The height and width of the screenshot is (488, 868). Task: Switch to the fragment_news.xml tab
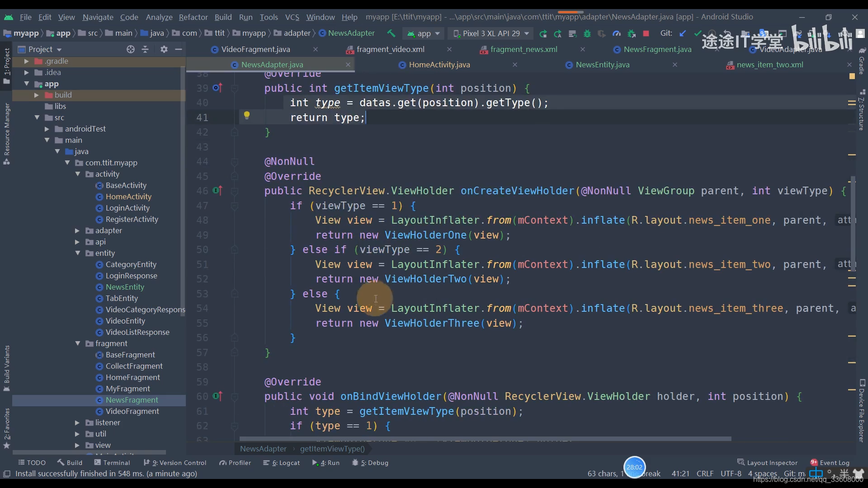pos(524,49)
